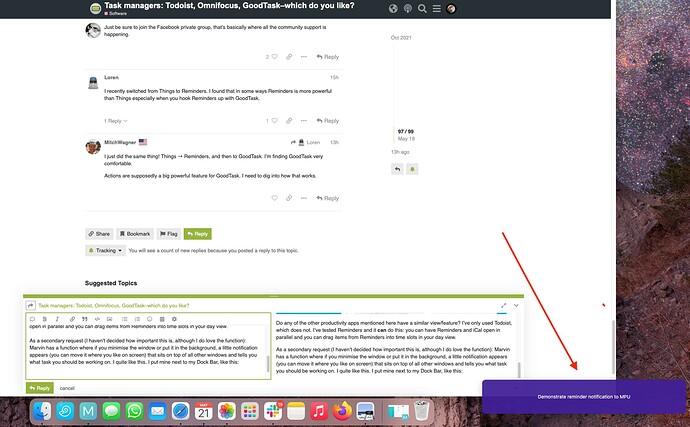Toggle Bookmark for this topic
Screen dimensions: 690x427
[x=135, y=234]
